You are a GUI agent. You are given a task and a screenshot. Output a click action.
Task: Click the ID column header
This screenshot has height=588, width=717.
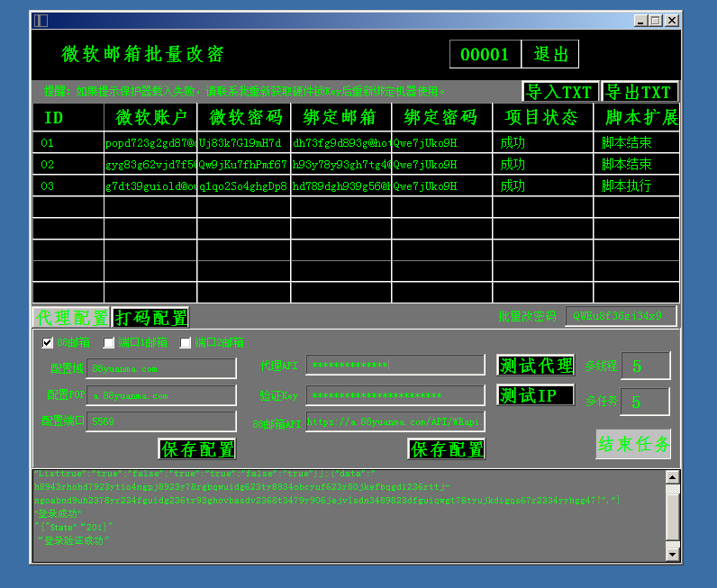[68, 117]
